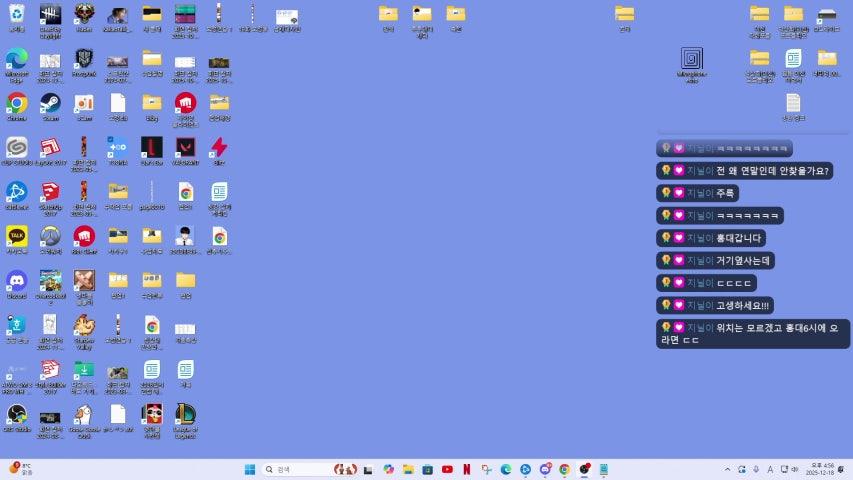Open YouTube from the taskbar
Image resolution: width=853 pixels, height=480 pixels.
pos(447,469)
